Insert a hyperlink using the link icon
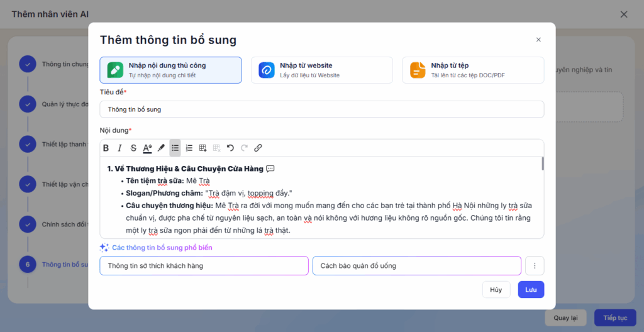Viewport: 644px width, 332px height. (x=258, y=148)
